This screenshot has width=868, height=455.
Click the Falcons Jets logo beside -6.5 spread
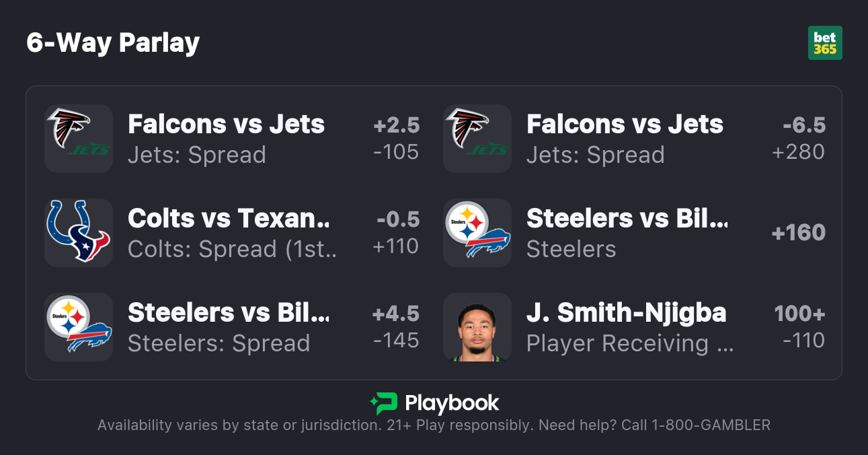point(477,139)
